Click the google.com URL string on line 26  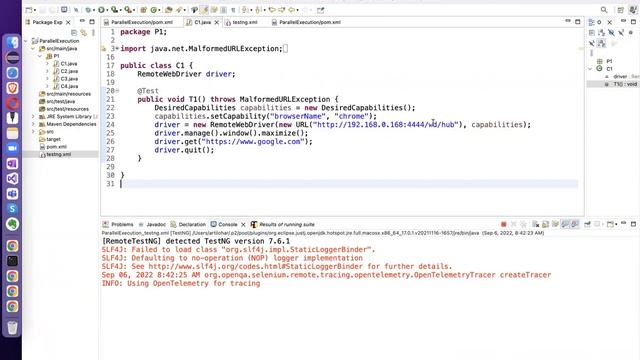[x=253, y=142]
